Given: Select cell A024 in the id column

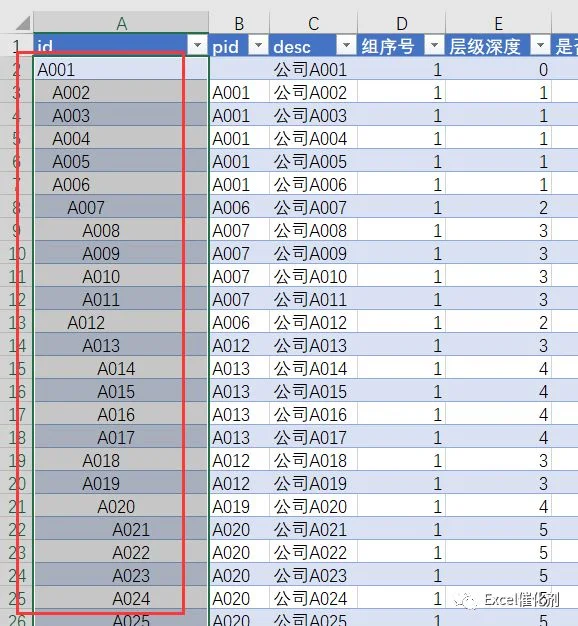Looking at the screenshot, I should [x=121, y=598].
